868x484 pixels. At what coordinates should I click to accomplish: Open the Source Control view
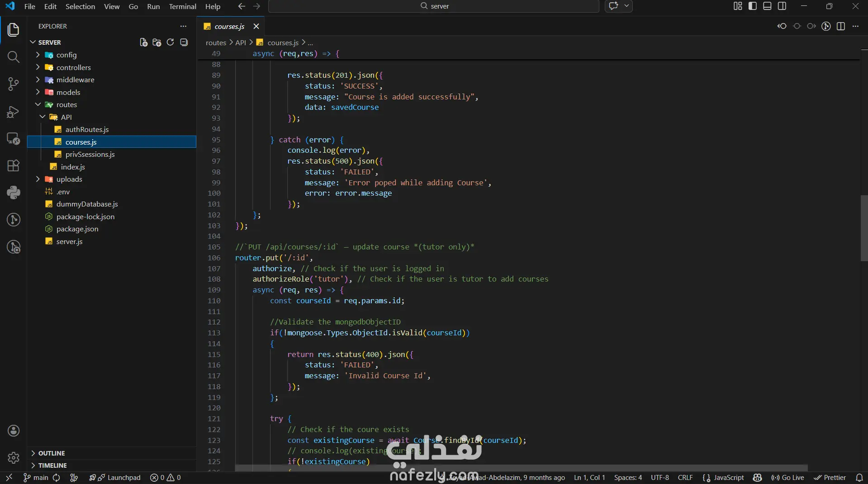point(14,84)
